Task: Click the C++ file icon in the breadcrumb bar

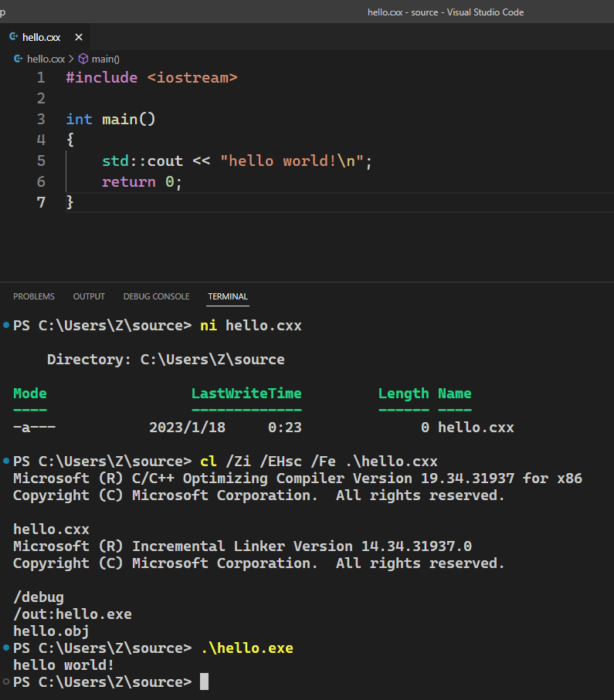Action: (19, 59)
